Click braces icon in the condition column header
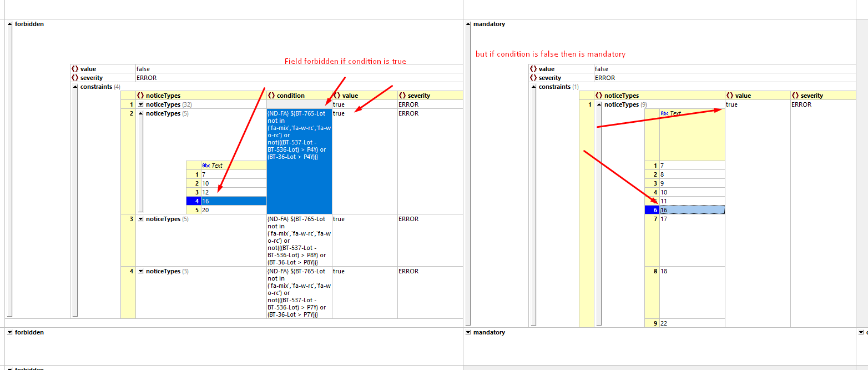 [271, 96]
